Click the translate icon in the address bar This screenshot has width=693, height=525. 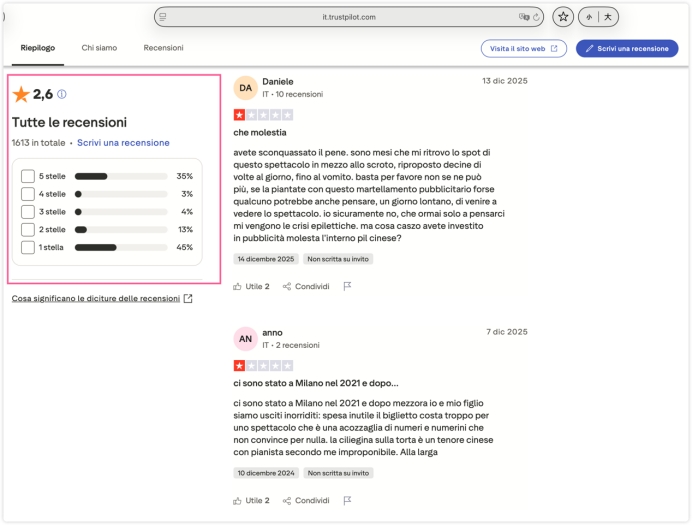click(523, 17)
